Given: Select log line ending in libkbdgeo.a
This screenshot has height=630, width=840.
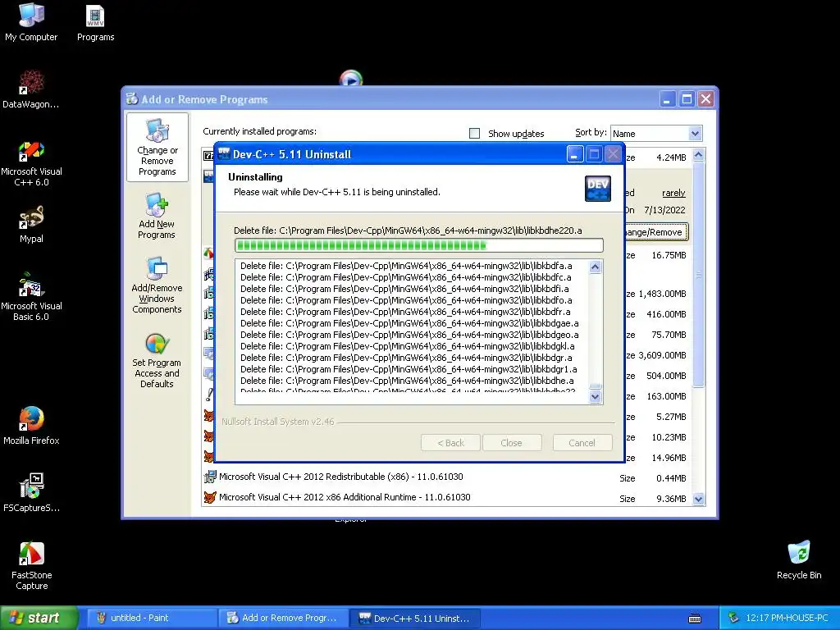Looking at the screenshot, I should click(409, 335).
